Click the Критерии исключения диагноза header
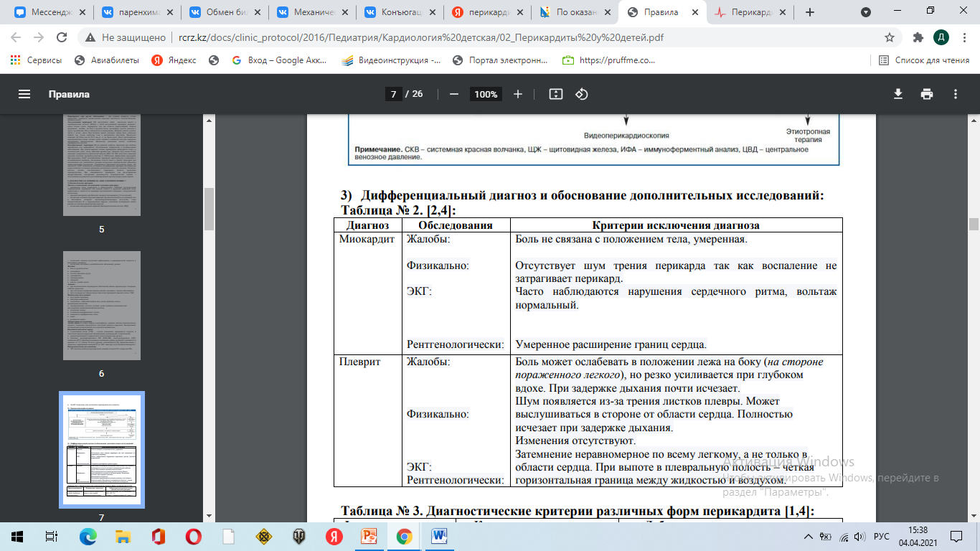Viewport: 980px width, 551px height. (x=675, y=225)
